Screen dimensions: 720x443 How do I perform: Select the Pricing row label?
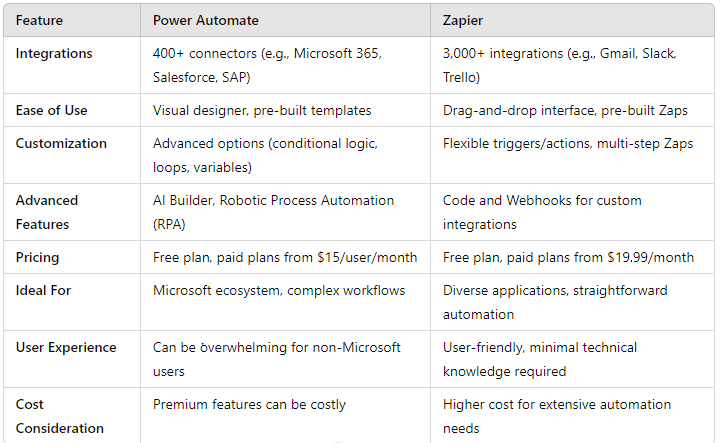37,257
